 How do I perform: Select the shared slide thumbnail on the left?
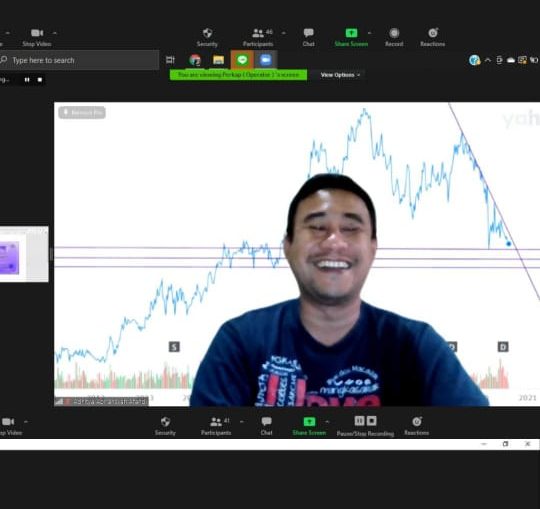click(24, 254)
